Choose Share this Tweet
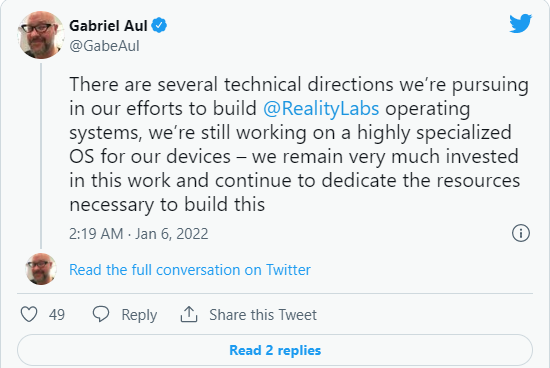Viewport: 550px width, 368px height. coord(263,315)
